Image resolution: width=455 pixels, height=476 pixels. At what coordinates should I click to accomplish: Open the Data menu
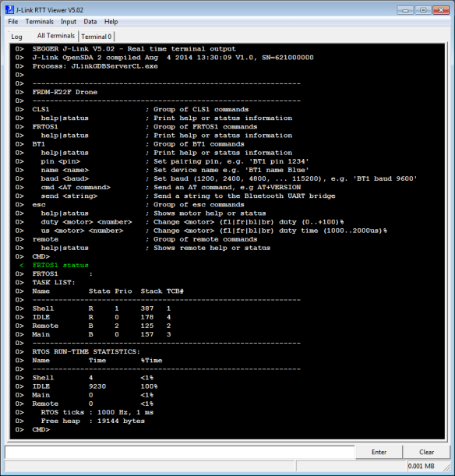click(90, 22)
